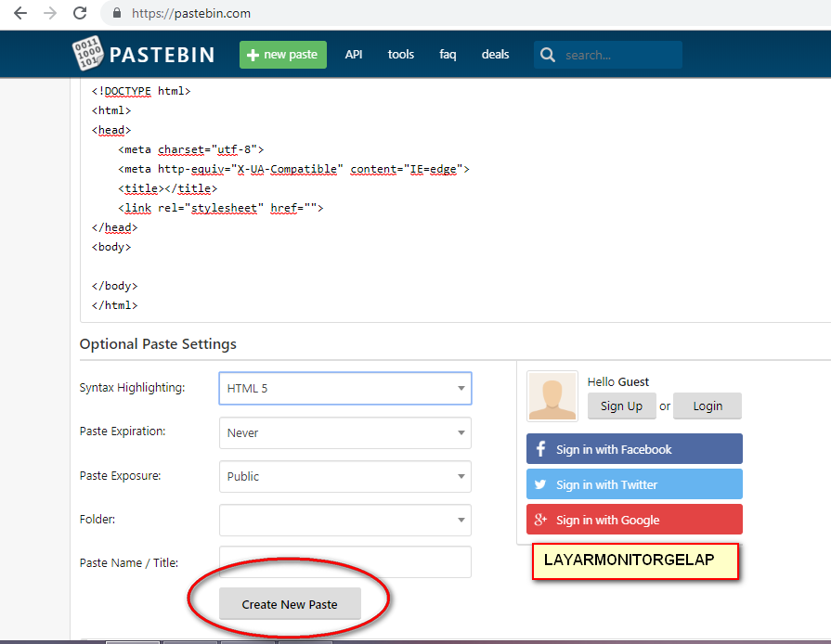
Task: Click the guest avatar image
Action: pyautogui.click(x=552, y=396)
